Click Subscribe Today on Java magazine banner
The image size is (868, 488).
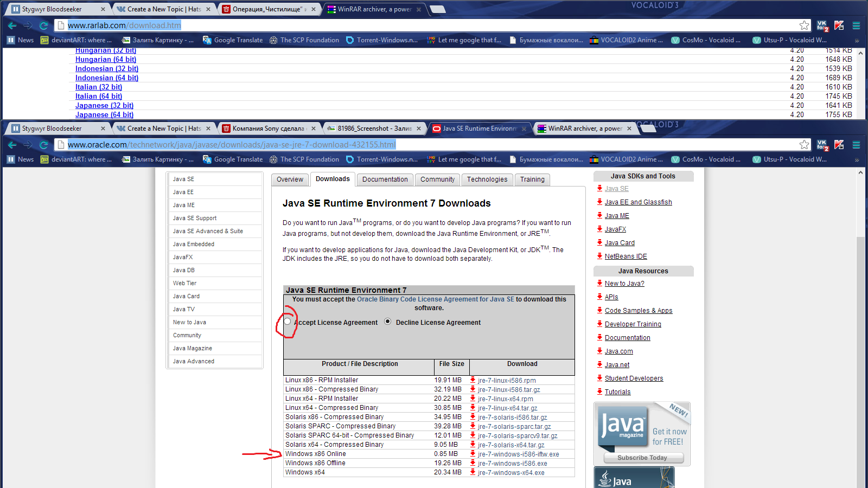pyautogui.click(x=642, y=458)
